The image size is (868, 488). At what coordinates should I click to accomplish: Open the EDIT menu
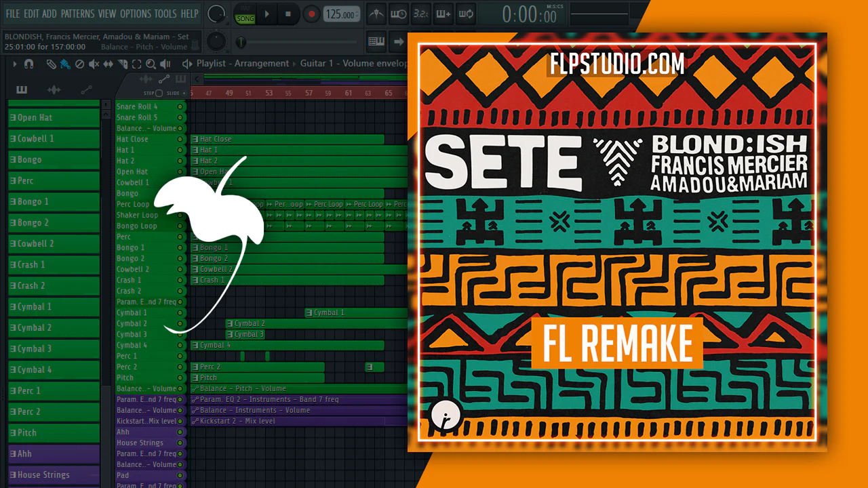coord(31,14)
